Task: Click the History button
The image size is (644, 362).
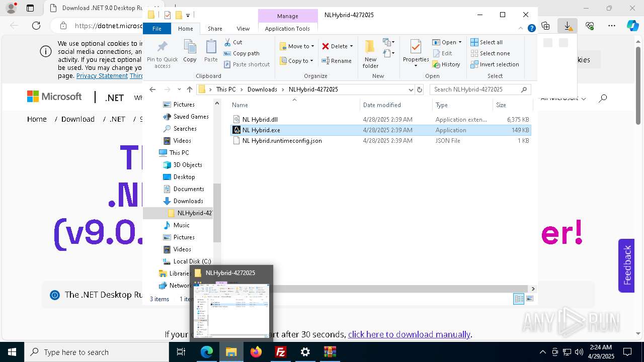Action: [x=446, y=64]
